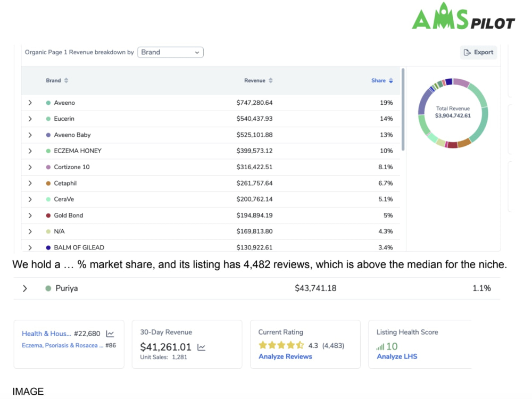The width and height of the screenshot is (532, 399).
Task: Expand the CeraVe row chevron
Action: point(30,199)
